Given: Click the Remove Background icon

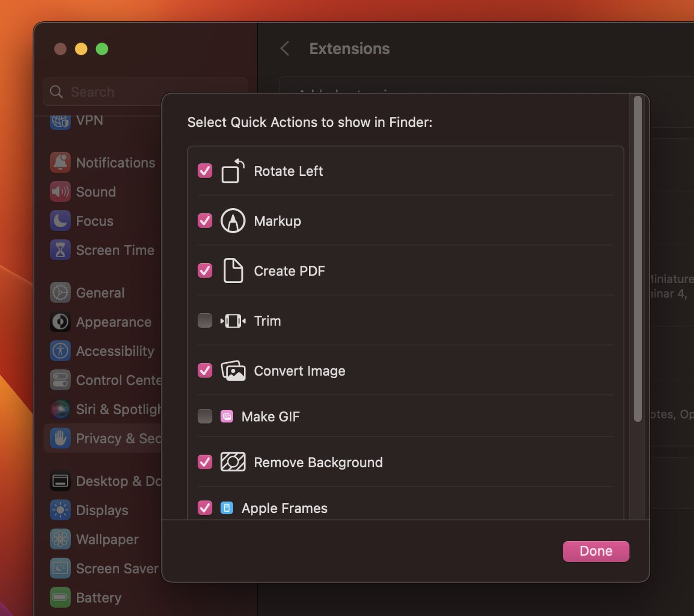Looking at the screenshot, I should (x=233, y=462).
